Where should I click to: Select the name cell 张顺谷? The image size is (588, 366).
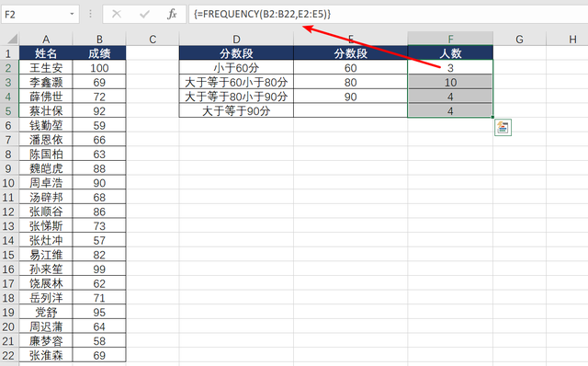(x=46, y=212)
